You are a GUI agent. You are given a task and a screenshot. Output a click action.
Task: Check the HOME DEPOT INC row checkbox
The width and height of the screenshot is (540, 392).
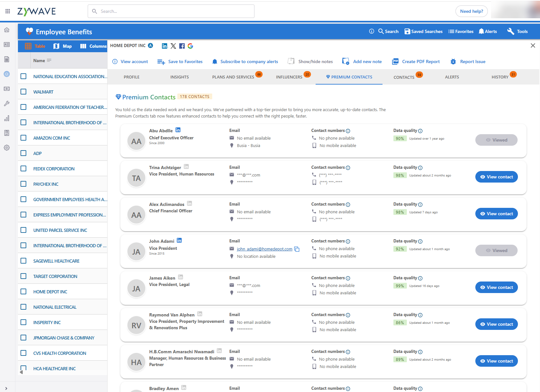pos(23,291)
